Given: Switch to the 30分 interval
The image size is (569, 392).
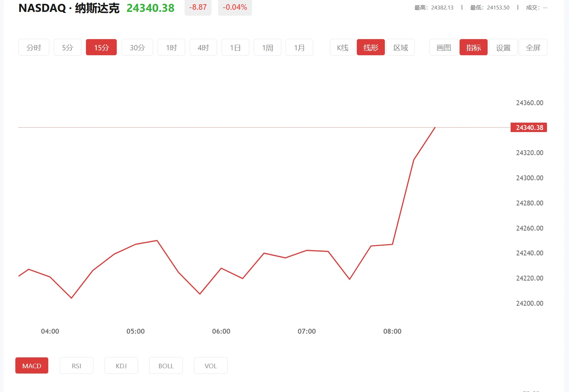Looking at the screenshot, I should (x=137, y=47).
